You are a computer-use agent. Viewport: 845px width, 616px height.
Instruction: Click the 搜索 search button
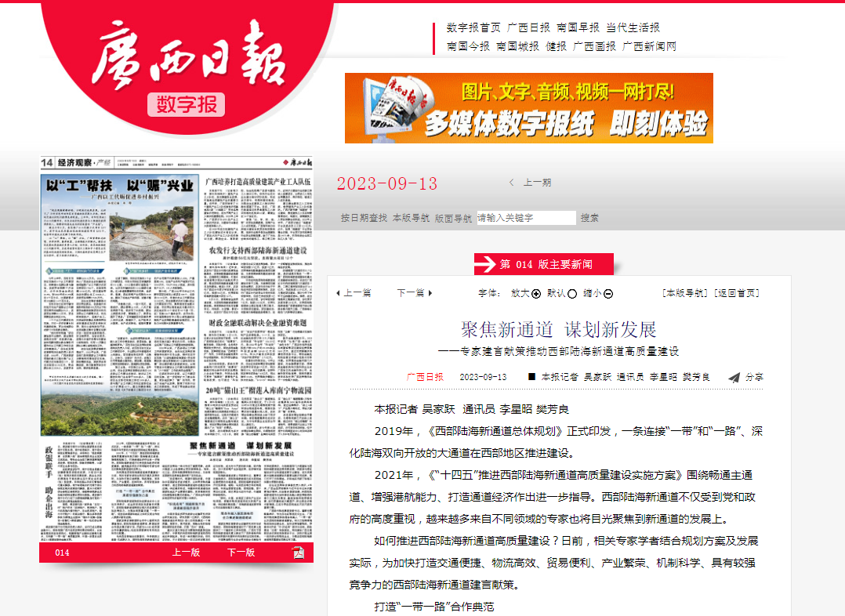tap(590, 218)
